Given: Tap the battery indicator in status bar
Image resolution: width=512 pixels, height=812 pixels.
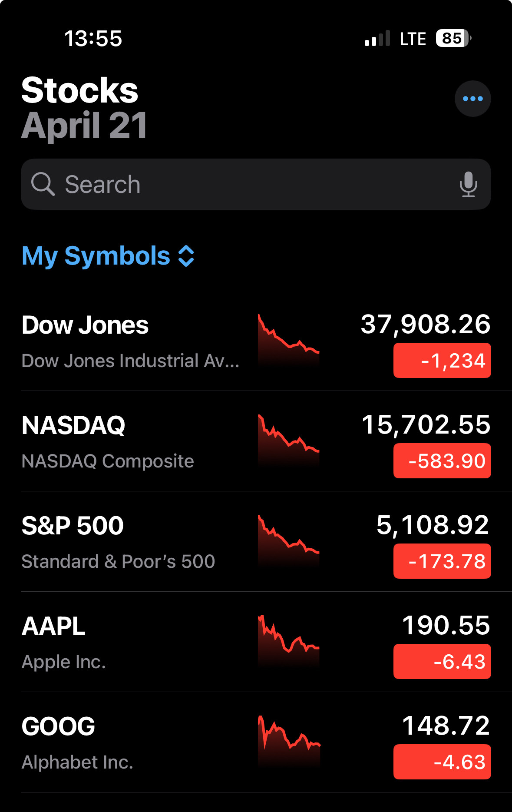Looking at the screenshot, I should click(x=453, y=38).
